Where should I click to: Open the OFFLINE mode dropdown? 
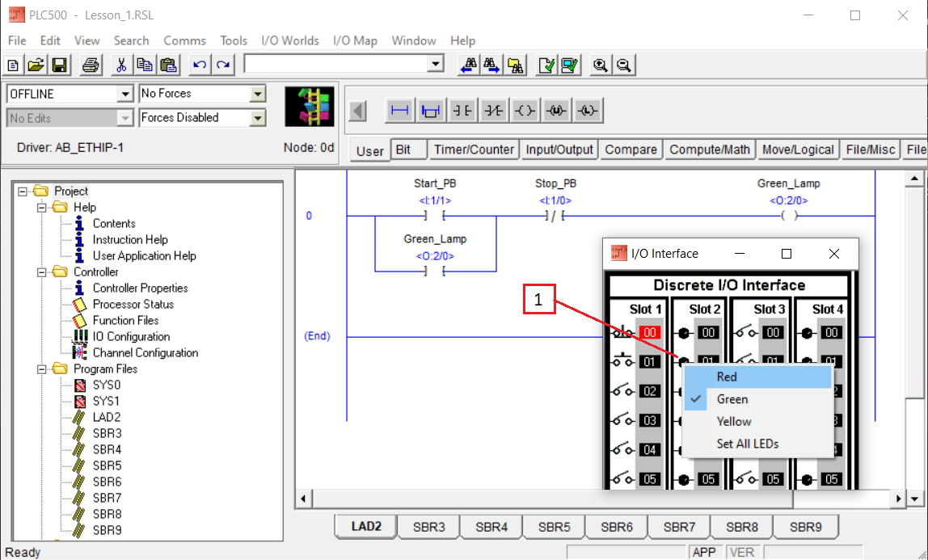click(x=124, y=94)
